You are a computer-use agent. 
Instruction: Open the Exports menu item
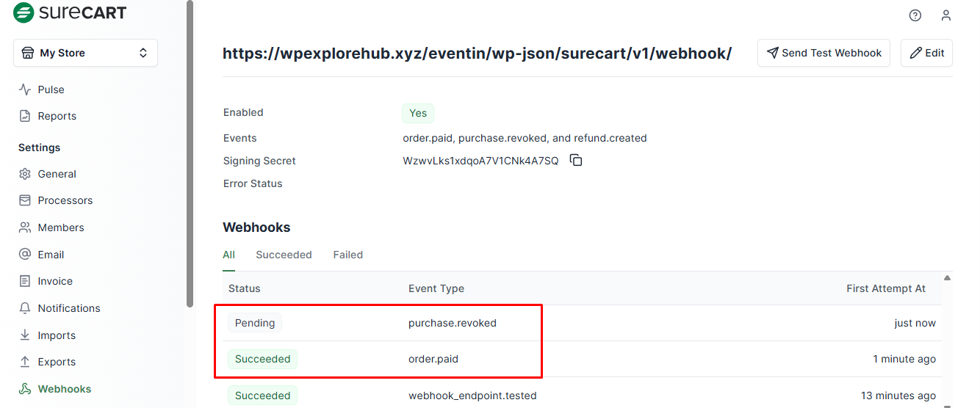point(57,362)
